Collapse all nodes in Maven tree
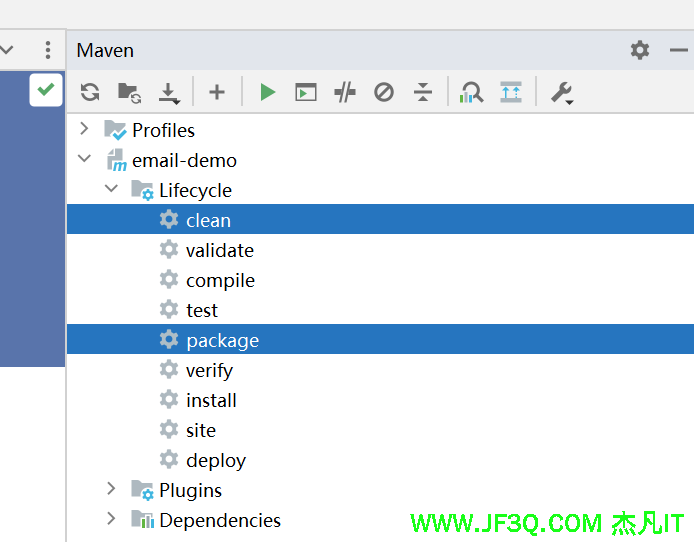 coord(423,93)
